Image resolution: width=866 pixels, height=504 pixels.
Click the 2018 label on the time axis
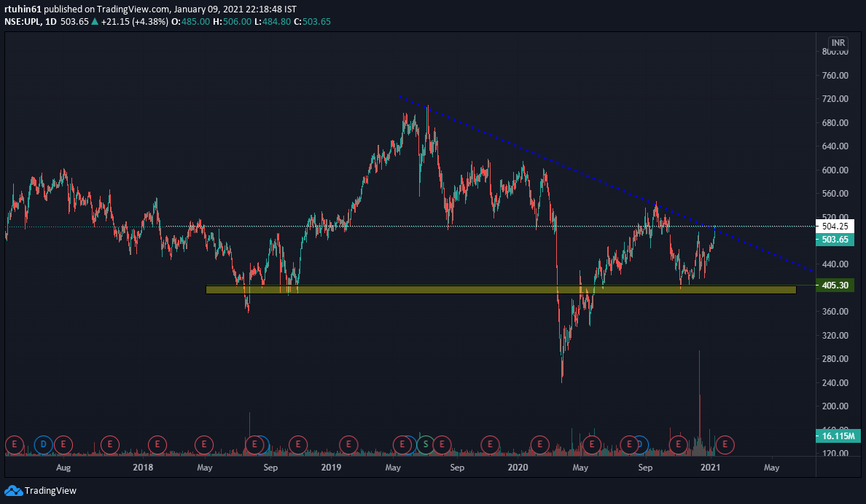[143, 467]
